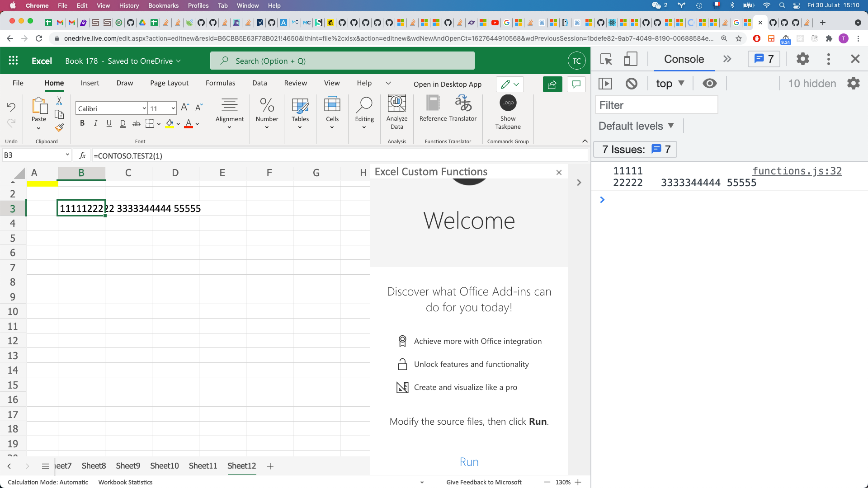Click the DevTools device toolbar icon
Image resolution: width=868 pixels, height=488 pixels.
pos(630,59)
